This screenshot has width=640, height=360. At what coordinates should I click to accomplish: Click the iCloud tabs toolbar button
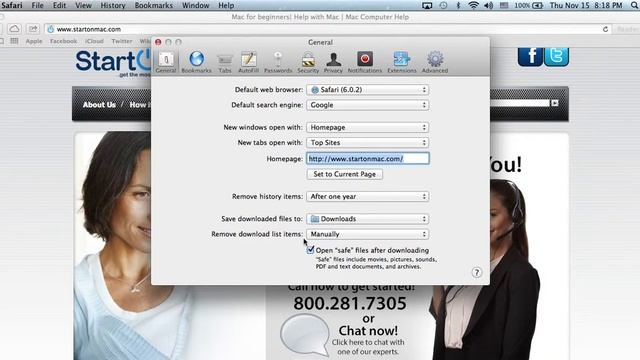pos(14,29)
